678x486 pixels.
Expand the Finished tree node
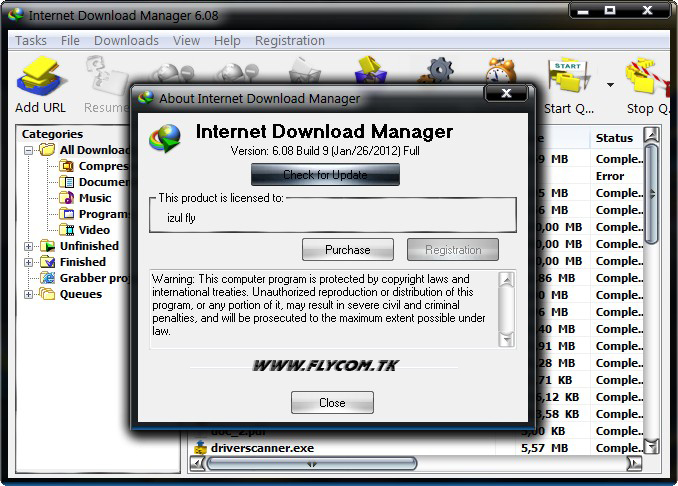coord(29,262)
